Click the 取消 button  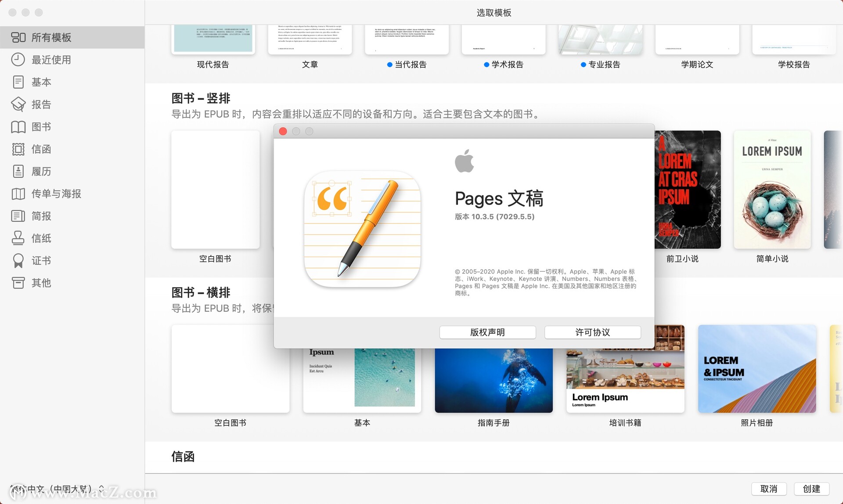pyautogui.click(x=768, y=489)
